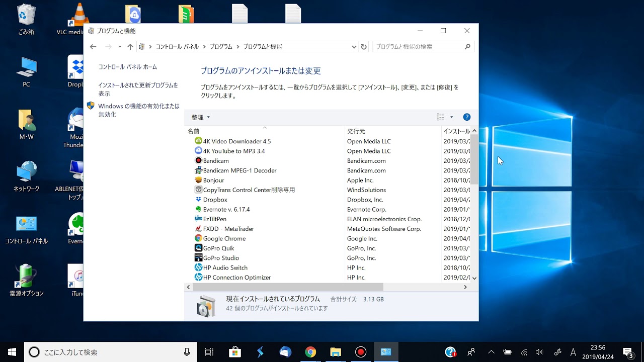
Task: Expand the プログラム breadcrumb chevron
Action: pos(238,47)
